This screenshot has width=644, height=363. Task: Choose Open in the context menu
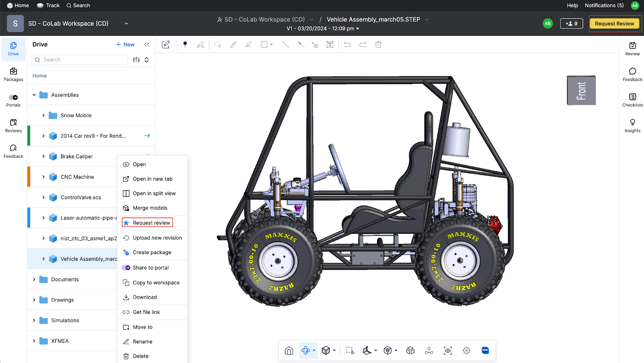click(152, 164)
